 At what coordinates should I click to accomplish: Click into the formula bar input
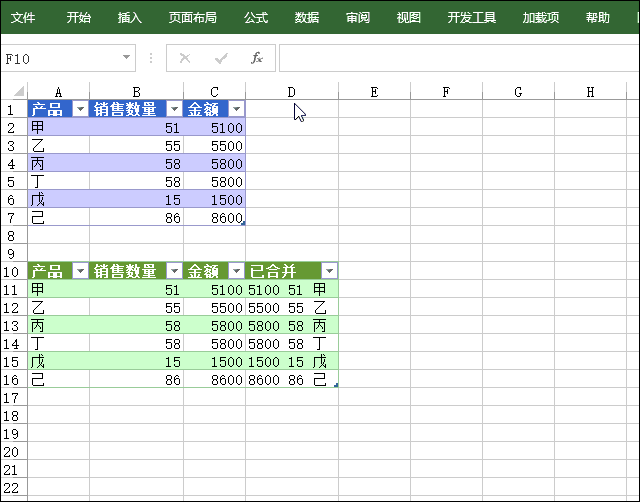(x=459, y=58)
